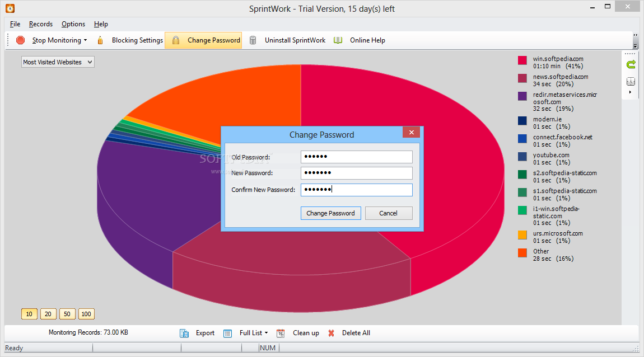The image size is (644, 357).
Task: Click the s1.softpedia-static.com legend swatch
Action: 522,192
